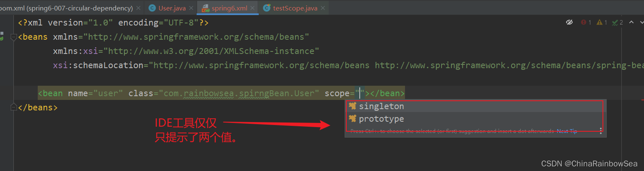Click the closing </bean> tag

click(388, 93)
